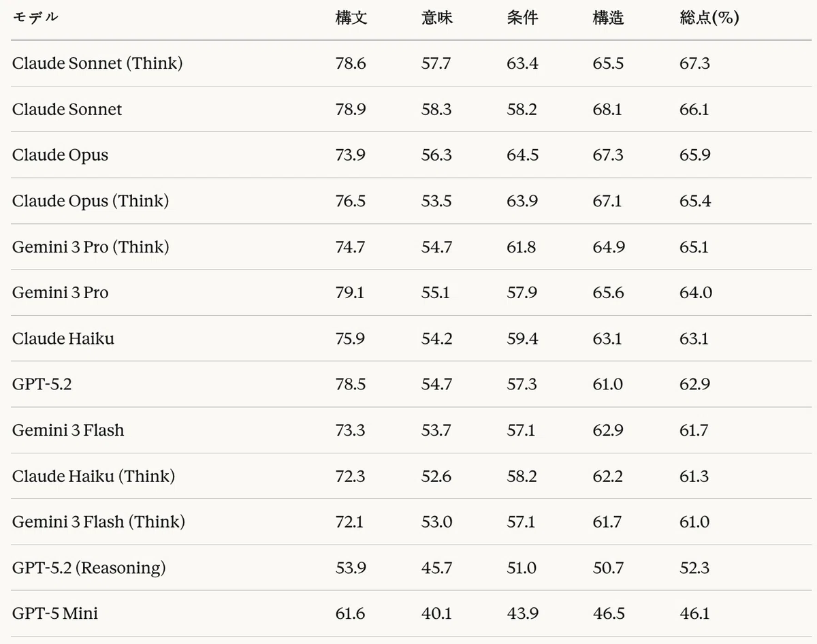817x644 pixels.
Task: Select the 条件 column header
Action: tap(522, 18)
